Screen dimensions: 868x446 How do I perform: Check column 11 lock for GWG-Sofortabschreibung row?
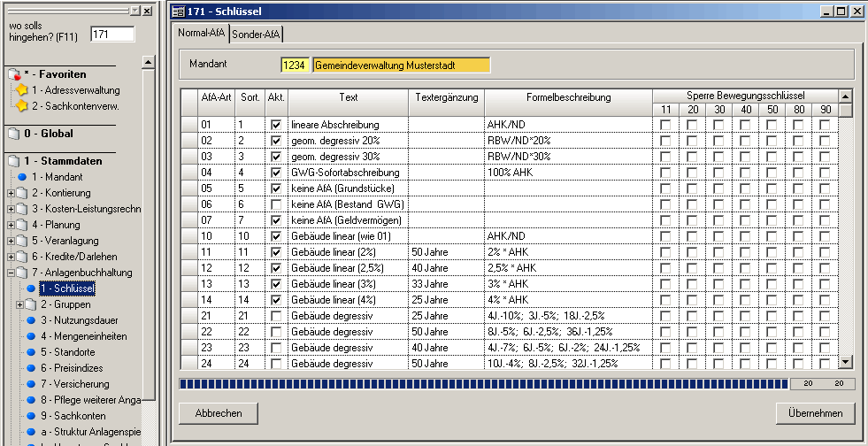[x=665, y=173]
